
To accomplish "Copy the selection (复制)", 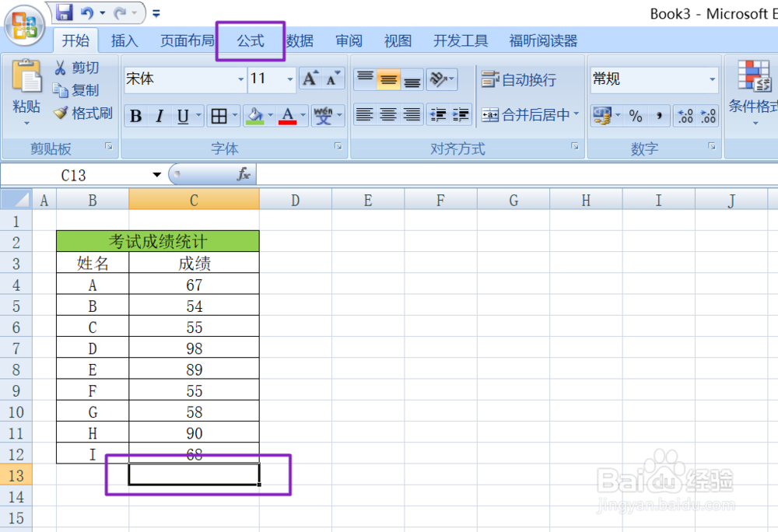I will (76, 90).
